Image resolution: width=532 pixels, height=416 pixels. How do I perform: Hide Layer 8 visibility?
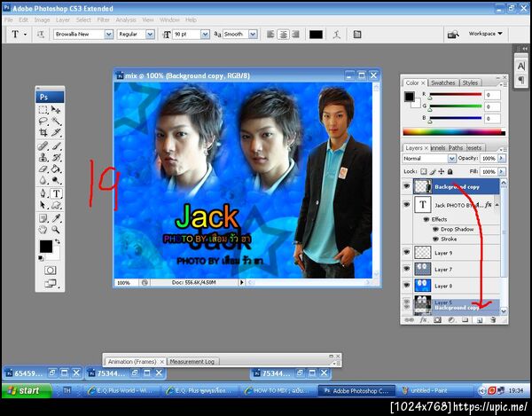(x=406, y=285)
